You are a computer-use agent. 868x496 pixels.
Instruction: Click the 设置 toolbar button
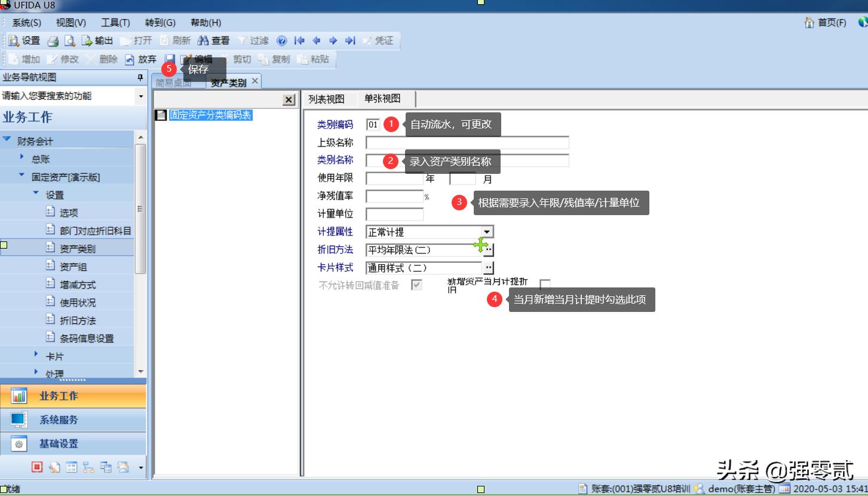tap(24, 41)
